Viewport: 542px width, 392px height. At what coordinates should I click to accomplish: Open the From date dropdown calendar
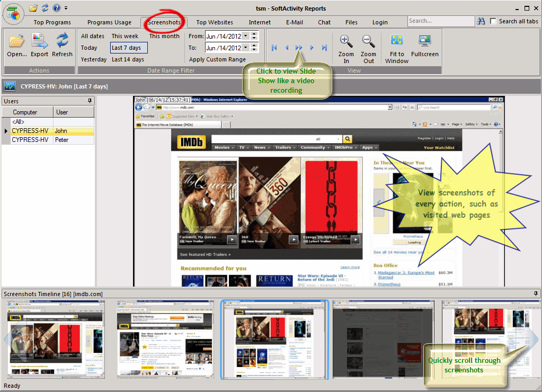245,36
